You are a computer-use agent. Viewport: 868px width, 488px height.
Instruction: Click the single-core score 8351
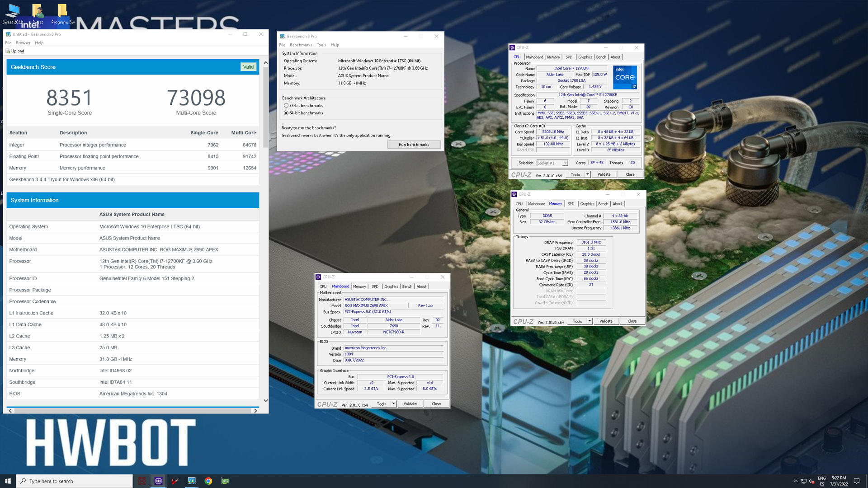pyautogui.click(x=70, y=98)
